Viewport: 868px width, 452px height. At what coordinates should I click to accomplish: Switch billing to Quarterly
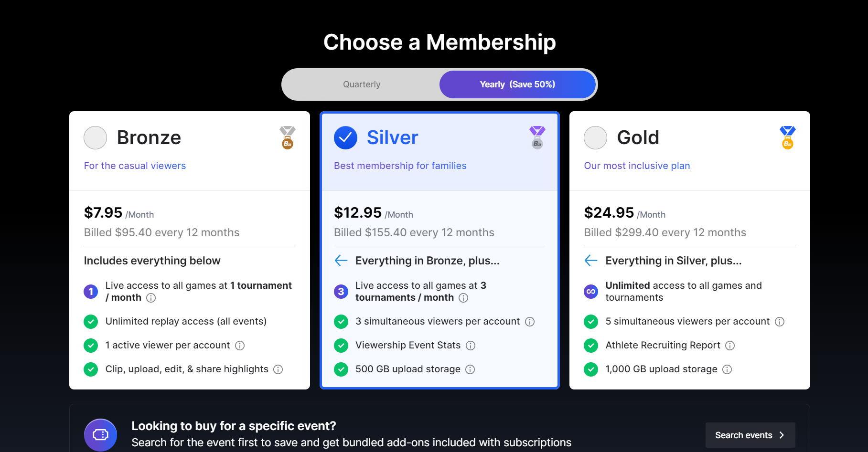[x=362, y=84]
